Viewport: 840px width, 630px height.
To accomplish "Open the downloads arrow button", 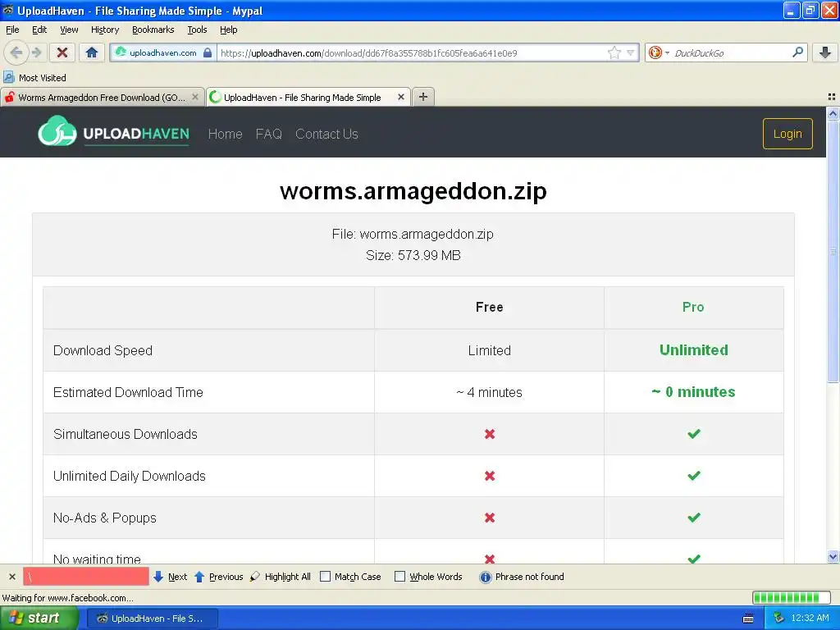I will (x=825, y=52).
